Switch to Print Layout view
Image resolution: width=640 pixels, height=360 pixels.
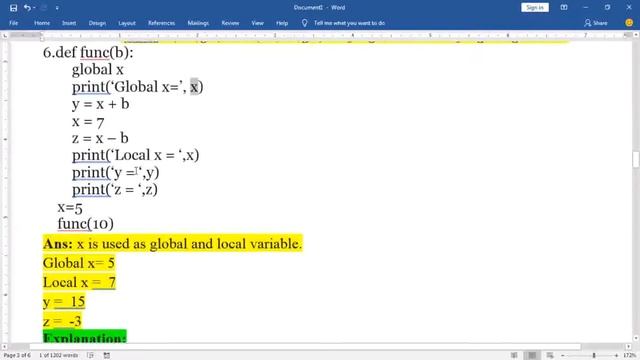tap(532, 355)
